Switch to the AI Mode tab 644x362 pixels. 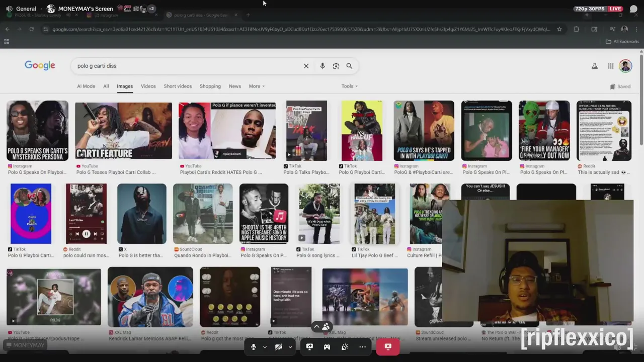(86, 86)
